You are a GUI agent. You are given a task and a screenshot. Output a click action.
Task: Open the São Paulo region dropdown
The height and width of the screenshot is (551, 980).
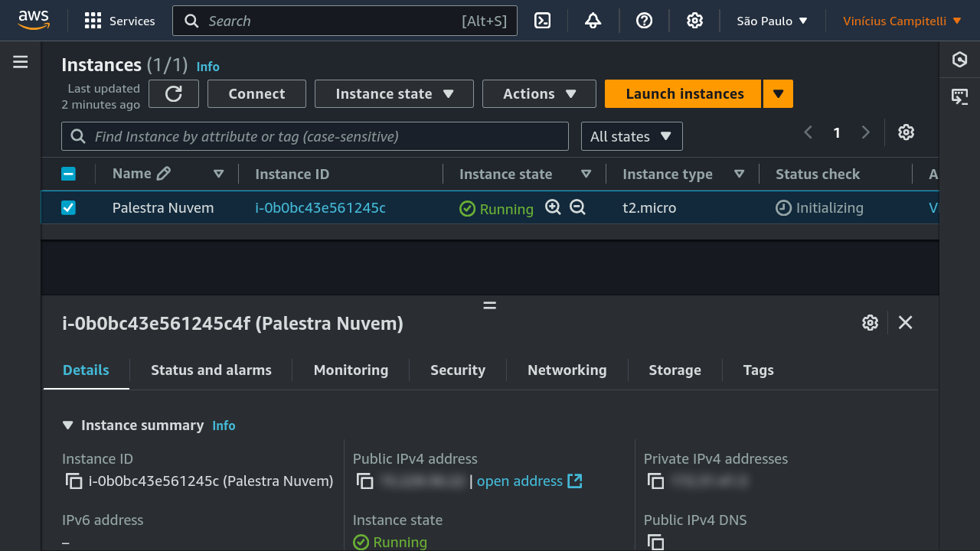[x=773, y=21]
